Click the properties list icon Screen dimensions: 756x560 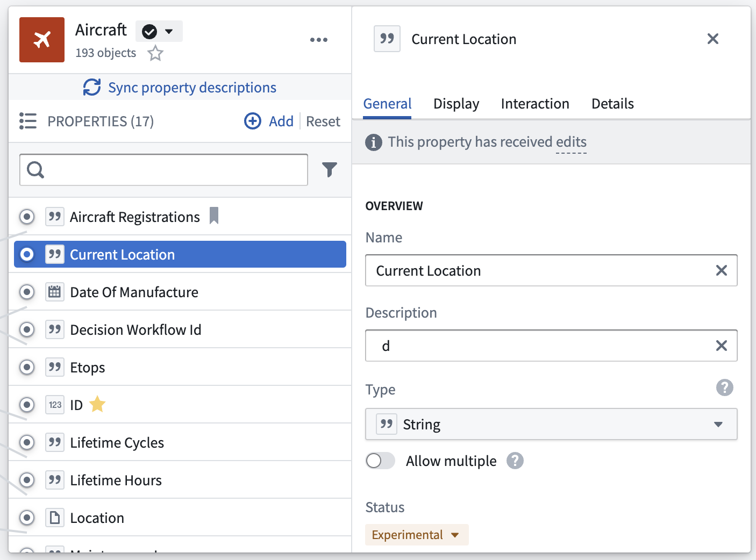28,121
